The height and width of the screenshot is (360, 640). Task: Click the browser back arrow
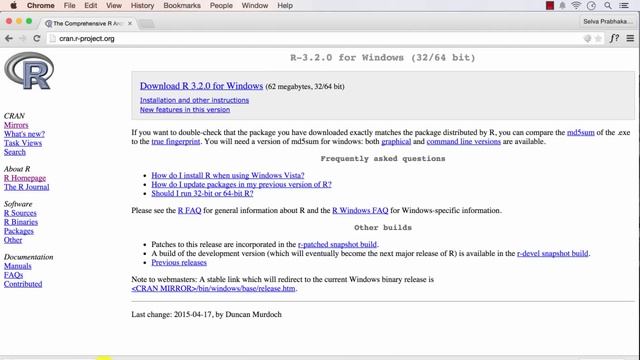pyautogui.click(x=9, y=38)
